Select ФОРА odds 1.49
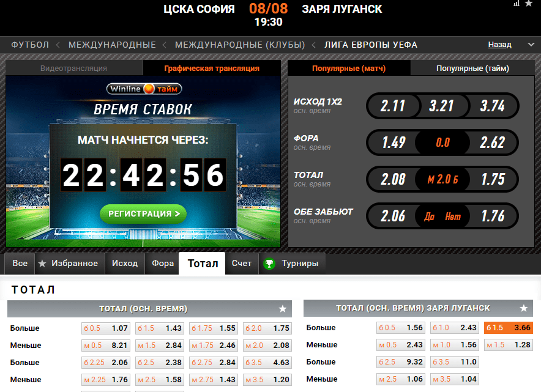Image resolution: width=541 pixels, height=392 pixels. [393, 142]
